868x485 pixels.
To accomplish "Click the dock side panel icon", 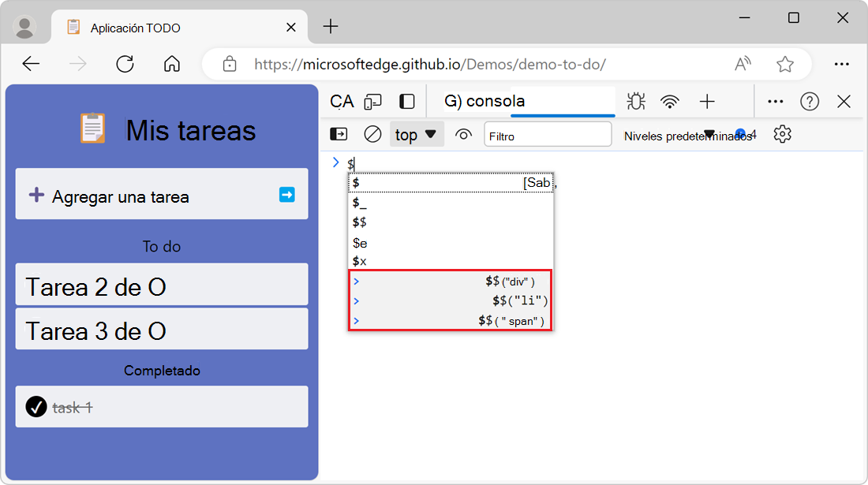I will (407, 101).
